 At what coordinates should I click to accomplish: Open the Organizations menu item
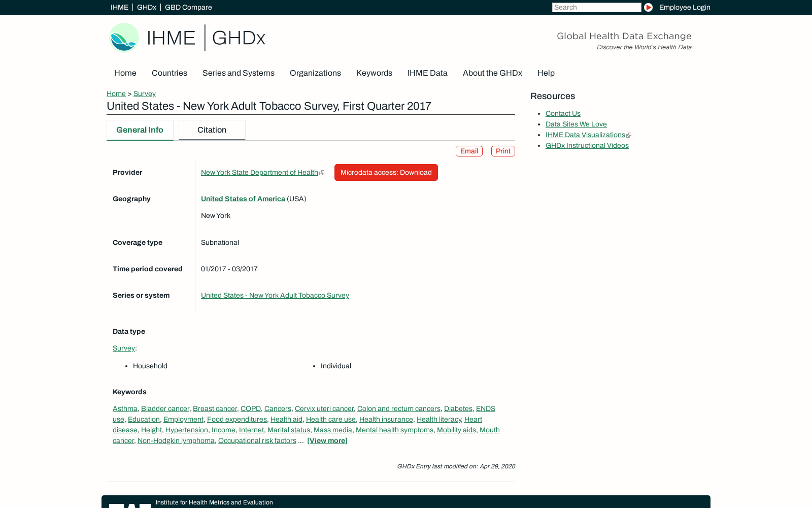pos(315,73)
